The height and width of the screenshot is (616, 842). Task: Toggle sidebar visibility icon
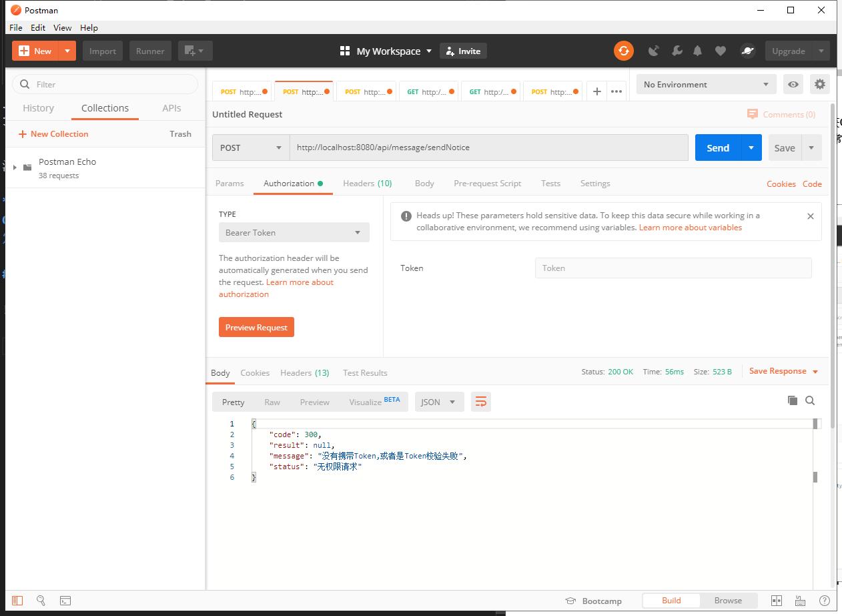click(17, 601)
